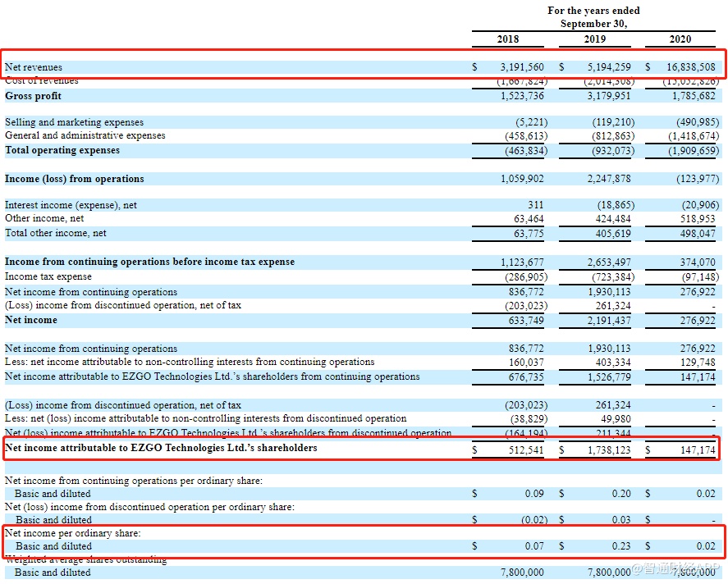Click the Net revenues row label

34,67
